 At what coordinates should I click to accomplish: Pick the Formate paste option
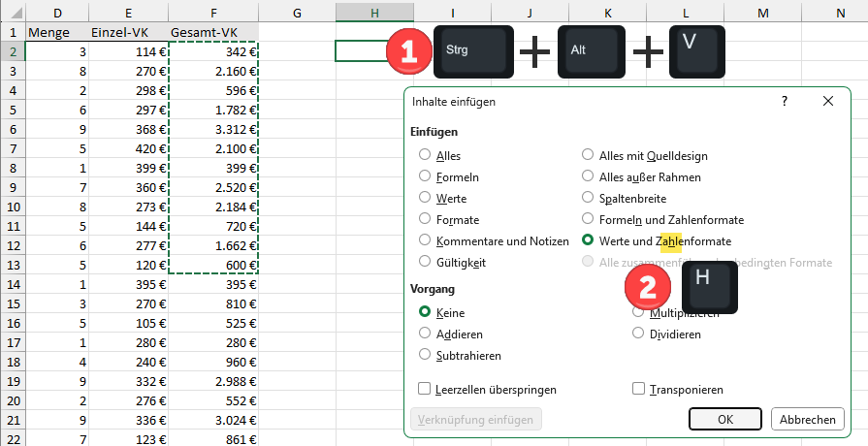[425, 219]
